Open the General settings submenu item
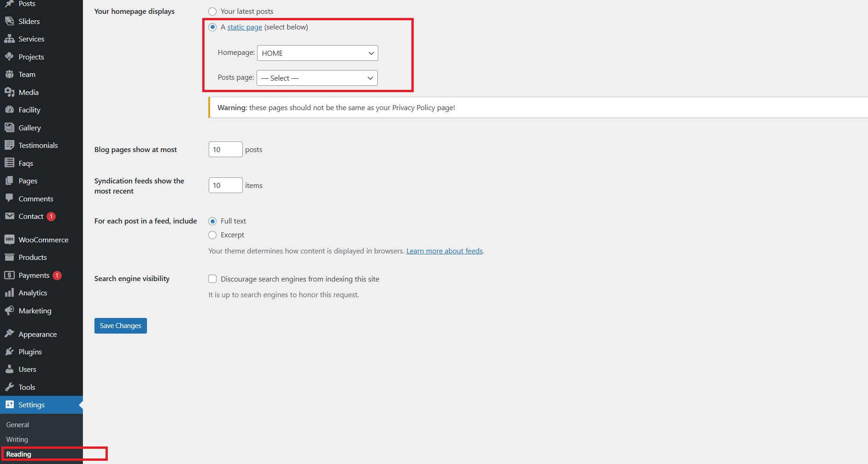 point(18,424)
